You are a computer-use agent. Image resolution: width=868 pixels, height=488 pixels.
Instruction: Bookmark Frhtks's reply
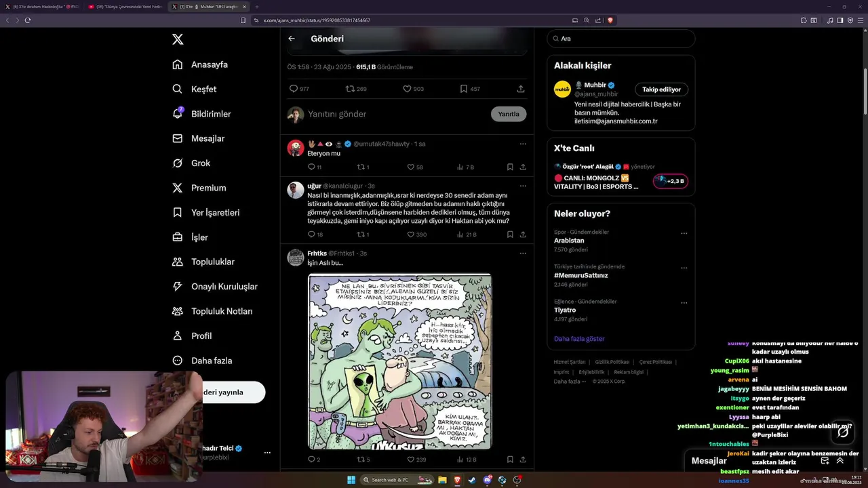pyautogui.click(x=510, y=460)
